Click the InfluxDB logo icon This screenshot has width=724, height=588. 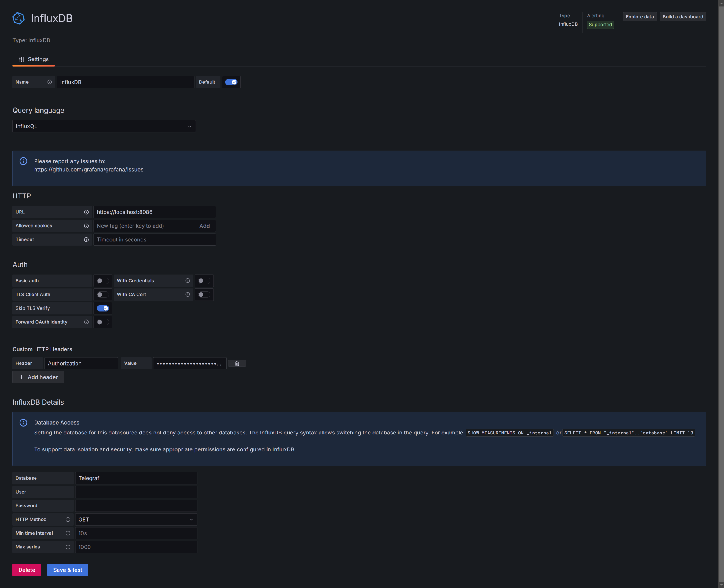(x=19, y=18)
